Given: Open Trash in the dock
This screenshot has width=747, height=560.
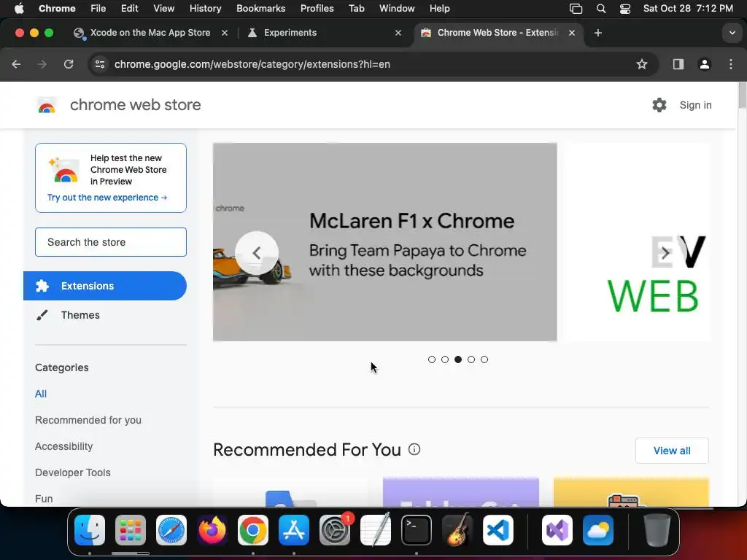Looking at the screenshot, I should tap(657, 530).
